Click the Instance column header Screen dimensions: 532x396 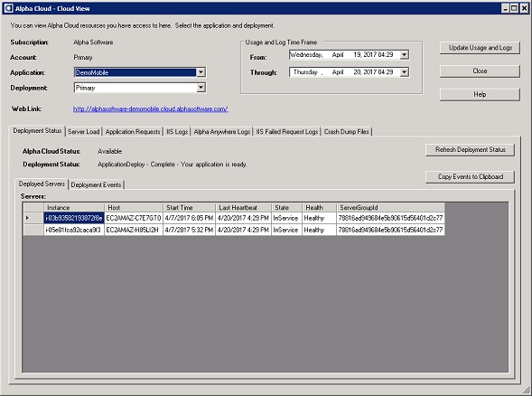coord(74,208)
